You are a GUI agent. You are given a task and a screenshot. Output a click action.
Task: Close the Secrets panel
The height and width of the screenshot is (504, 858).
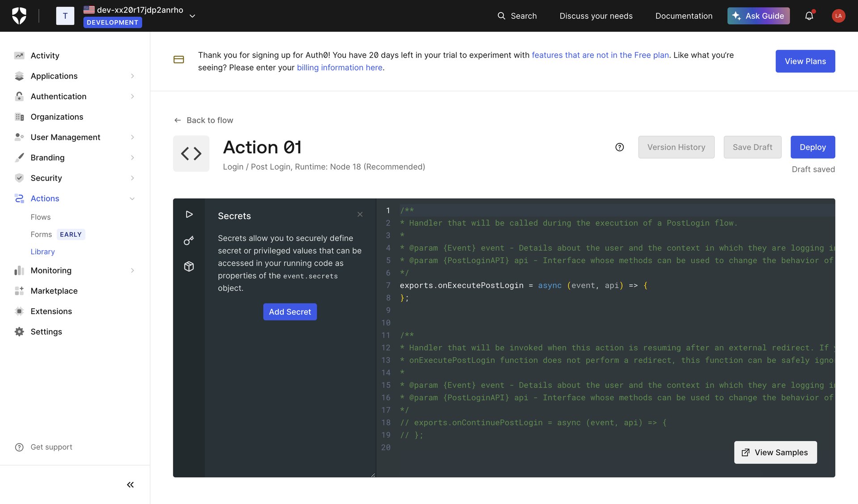(360, 214)
